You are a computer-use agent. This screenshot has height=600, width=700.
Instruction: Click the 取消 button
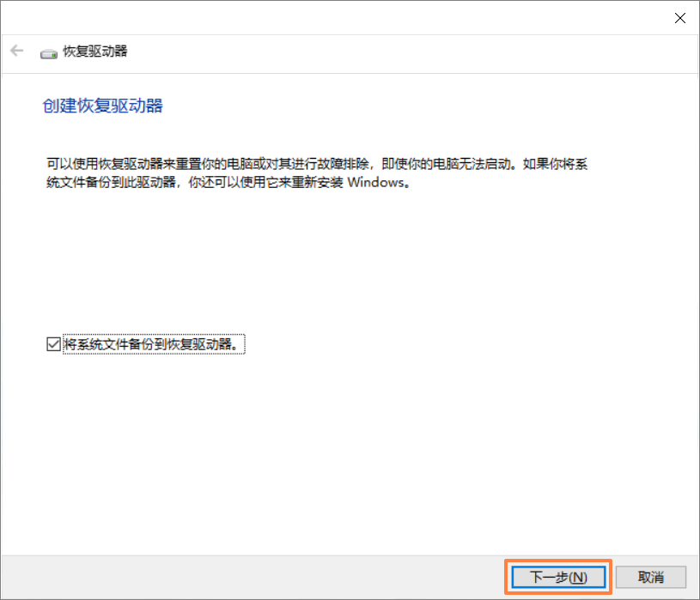pos(651,577)
